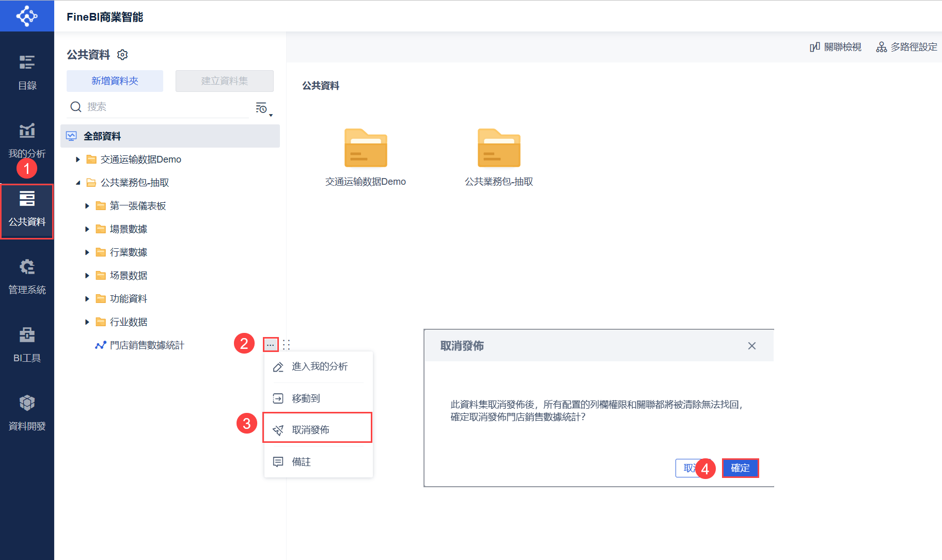Click the 取消發佈 paper-plane icon
The height and width of the screenshot is (560, 942).
tap(278, 430)
